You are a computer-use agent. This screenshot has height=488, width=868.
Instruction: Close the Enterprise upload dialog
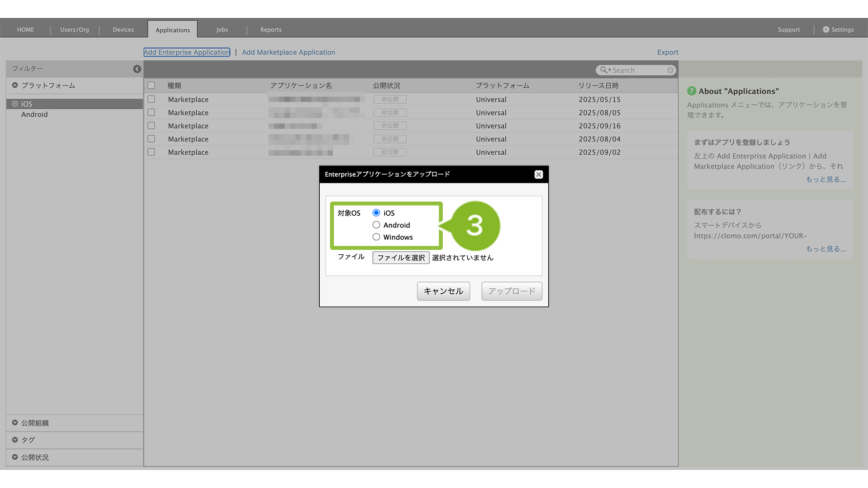tap(538, 175)
